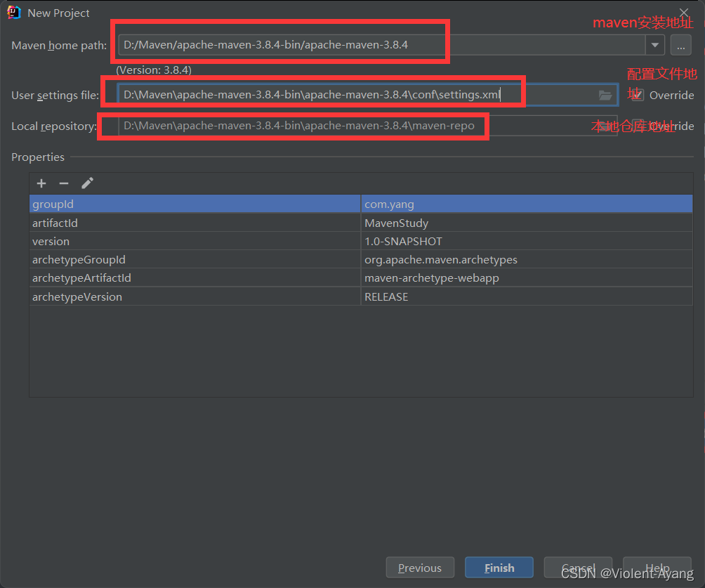Select the maven-archetype-webapp value cell
The image size is (705, 588).
(527, 278)
